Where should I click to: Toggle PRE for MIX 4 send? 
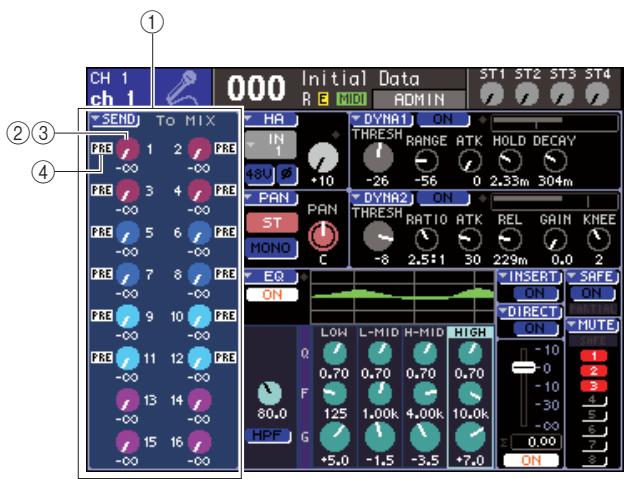(x=226, y=190)
